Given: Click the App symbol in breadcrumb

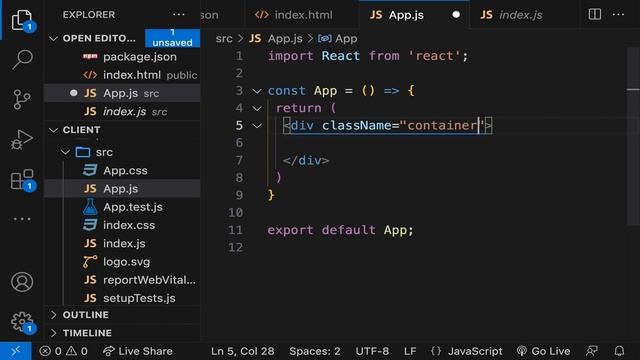Looking at the screenshot, I should tap(337, 38).
